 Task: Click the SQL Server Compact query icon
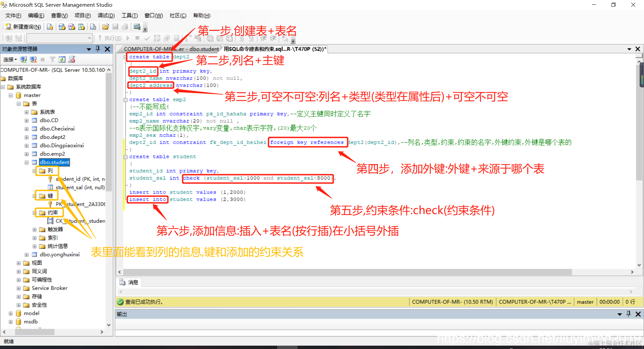tap(93, 27)
